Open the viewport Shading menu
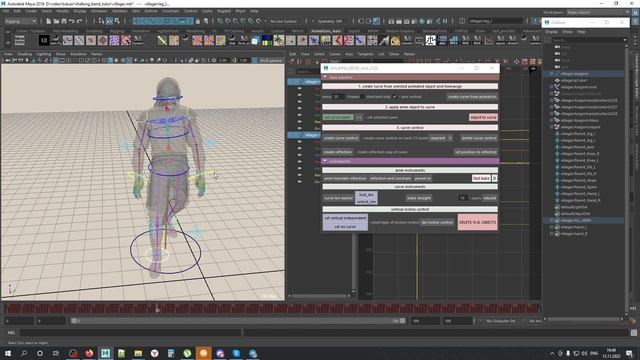This screenshot has height=360, width=640. pyautogui.click(x=24, y=54)
